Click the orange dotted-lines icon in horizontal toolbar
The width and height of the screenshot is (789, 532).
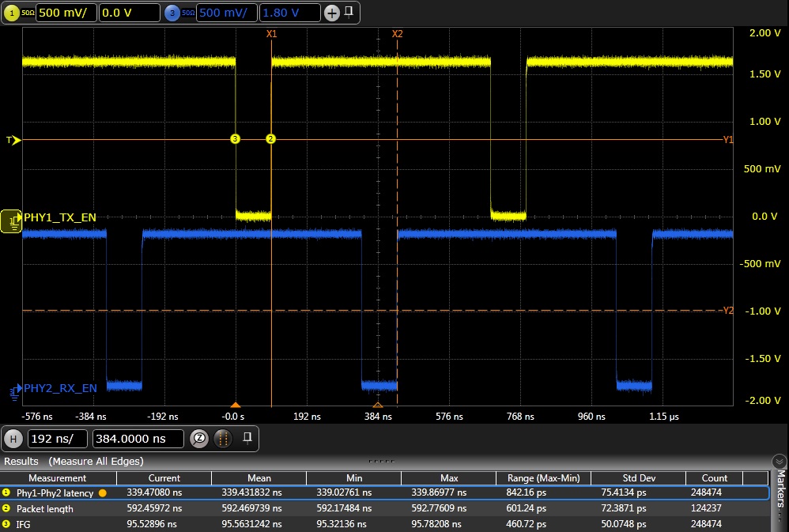point(223,438)
